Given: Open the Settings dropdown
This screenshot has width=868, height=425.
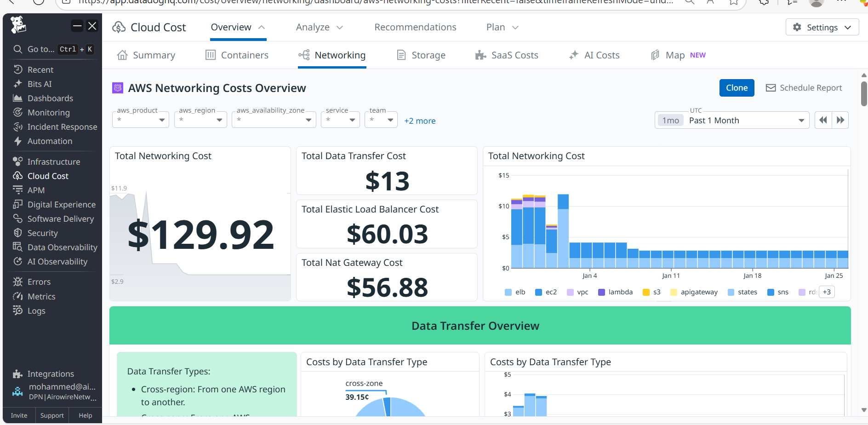Looking at the screenshot, I should coord(822,27).
